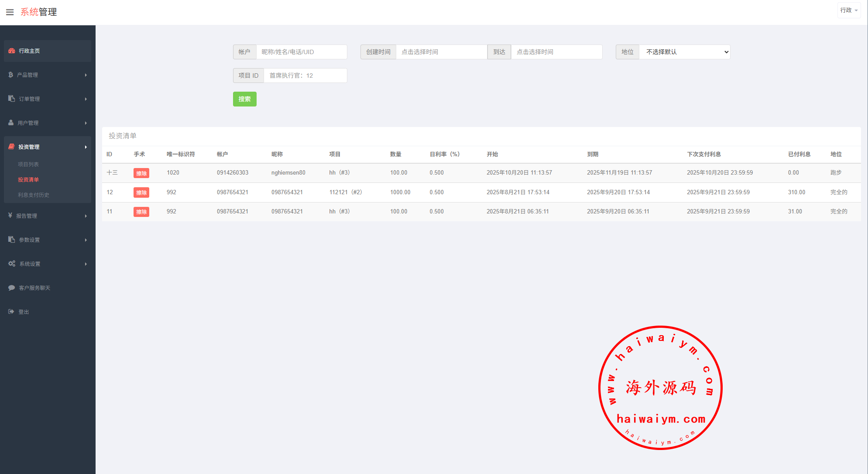Open 利息支付历史 submenu item
868x474 pixels.
pos(34,195)
